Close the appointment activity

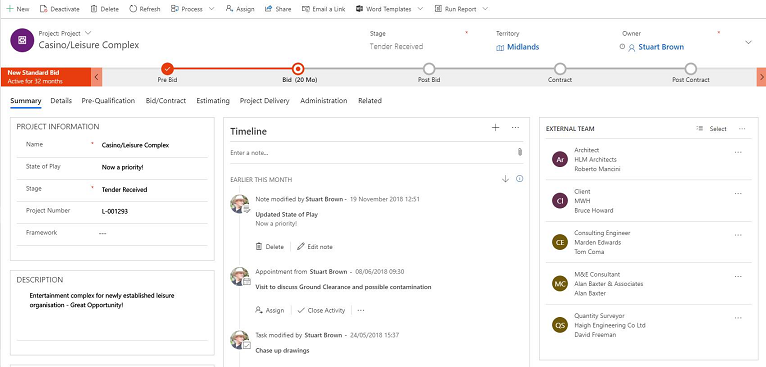(321, 310)
